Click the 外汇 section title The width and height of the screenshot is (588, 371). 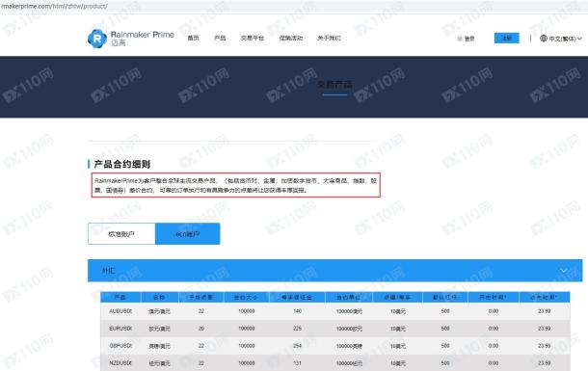(x=108, y=270)
